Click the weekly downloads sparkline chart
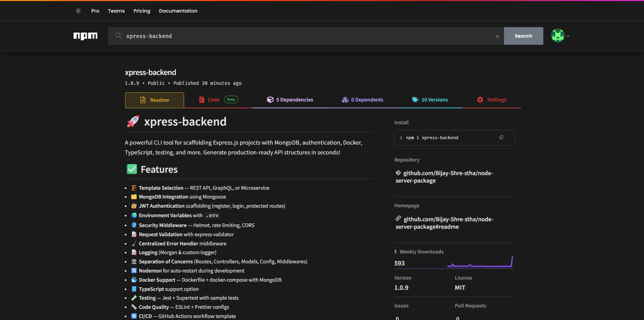 [x=480, y=262]
